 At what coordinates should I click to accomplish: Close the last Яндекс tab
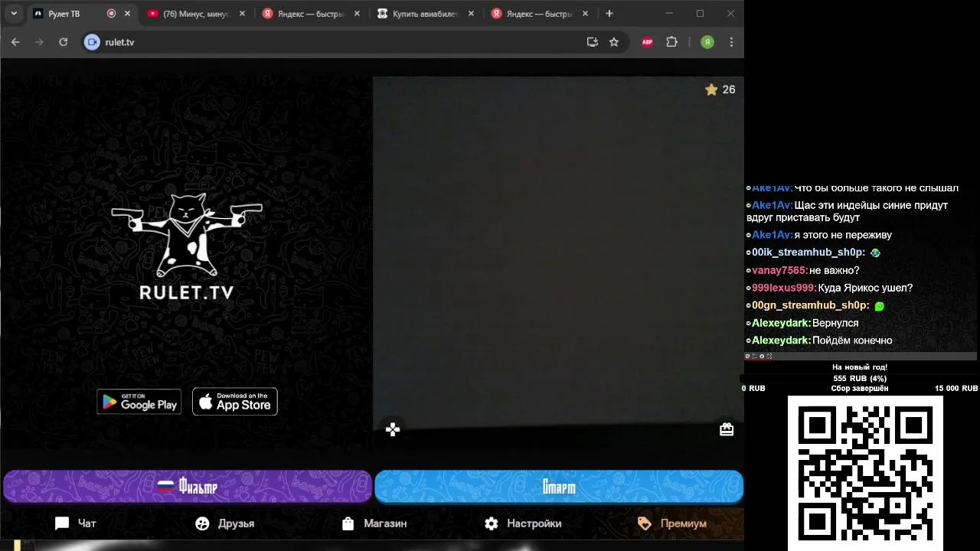[585, 14]
